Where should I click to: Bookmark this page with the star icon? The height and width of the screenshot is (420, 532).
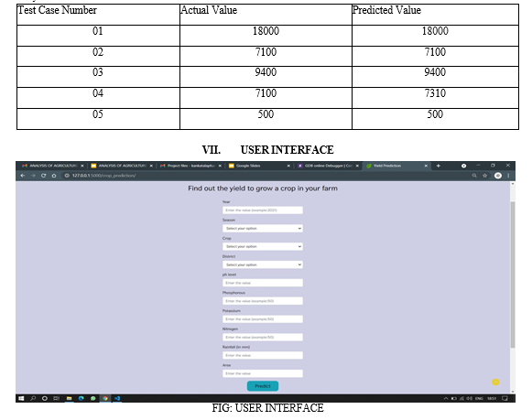pos(484,176)
